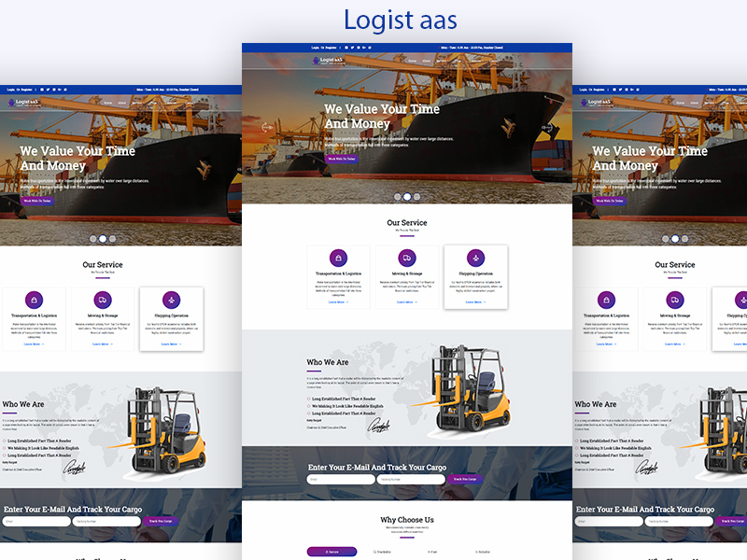Select the last hero slider dot in left mockup

tap(112, 239)
